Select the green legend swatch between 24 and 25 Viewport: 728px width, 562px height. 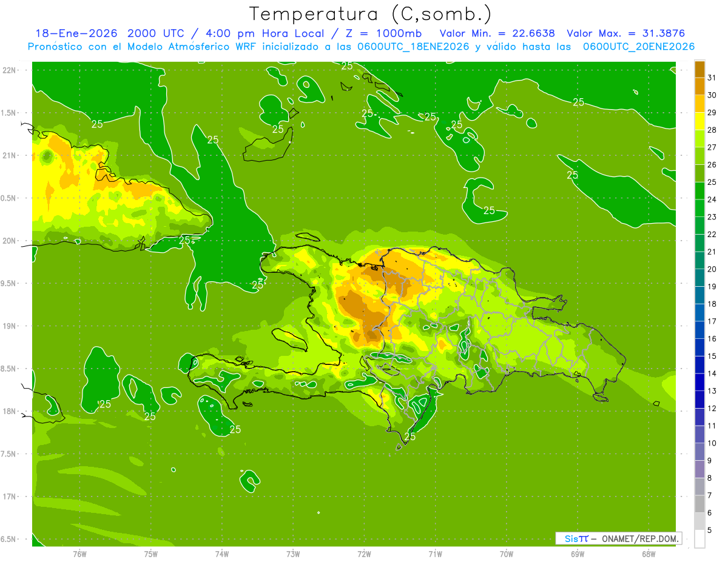[699, 191]
